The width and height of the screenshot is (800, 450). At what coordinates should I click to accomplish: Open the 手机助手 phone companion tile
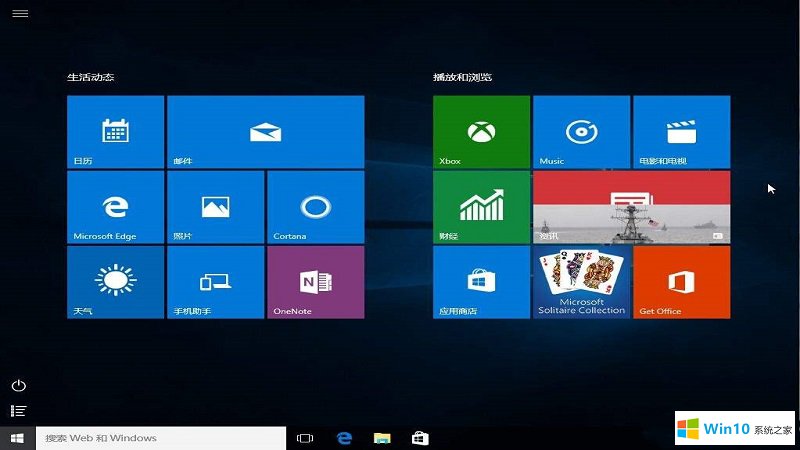point(215,282)
